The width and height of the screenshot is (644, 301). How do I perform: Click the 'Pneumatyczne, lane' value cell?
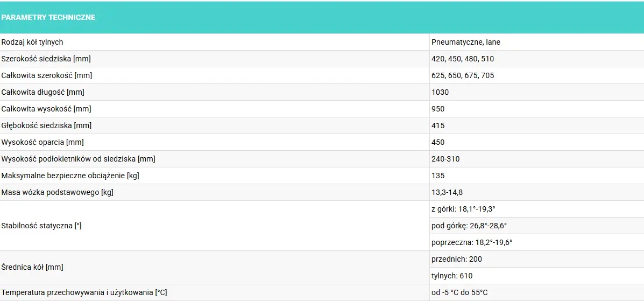466,42
